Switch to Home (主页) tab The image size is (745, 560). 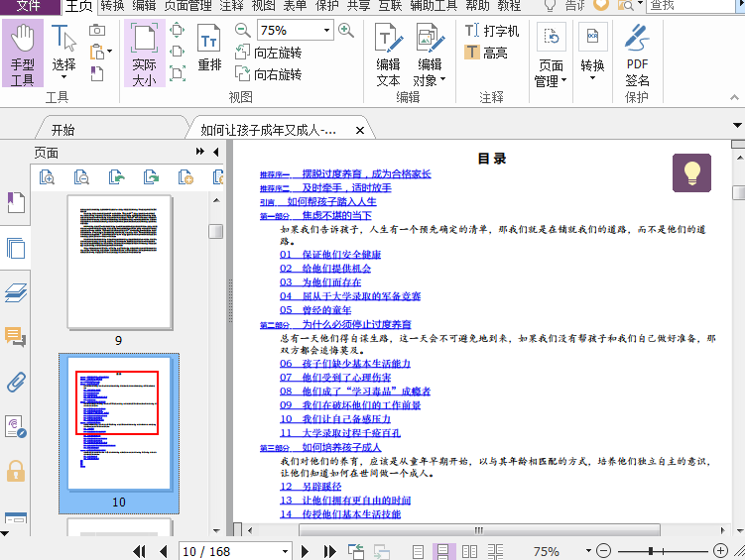[78, 6]
